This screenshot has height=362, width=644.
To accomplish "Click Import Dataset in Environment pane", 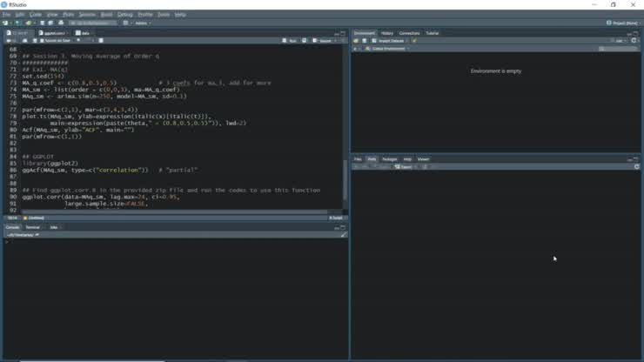I will (388, 41).
